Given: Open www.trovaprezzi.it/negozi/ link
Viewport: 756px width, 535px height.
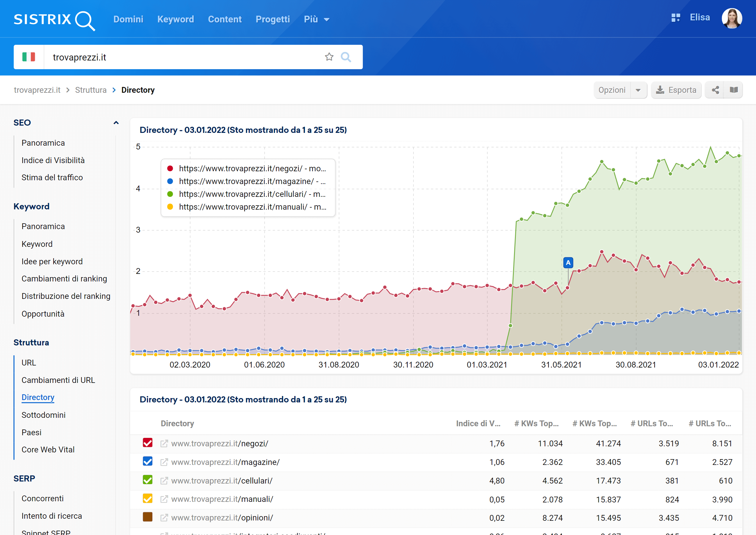Looking at the screenshot, I should click(220, 444).
